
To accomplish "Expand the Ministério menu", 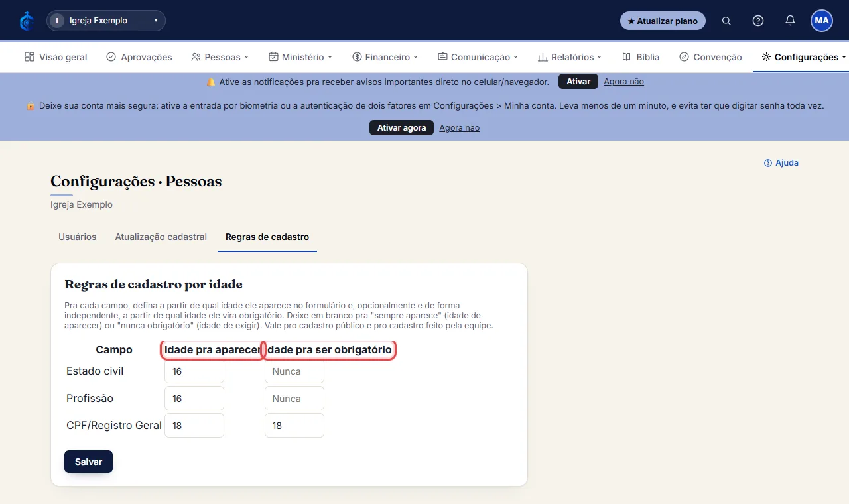I will point(300,57).
